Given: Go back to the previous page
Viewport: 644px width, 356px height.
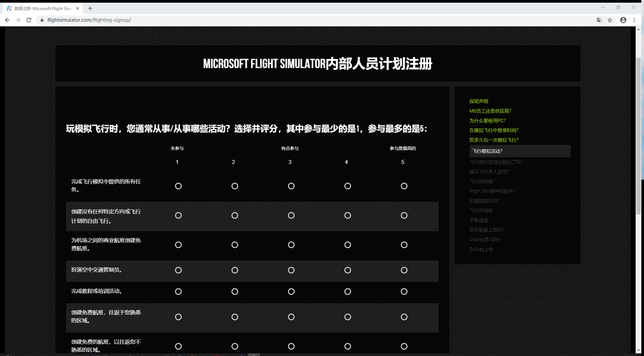Looking at the screenshot, I should (7, 20).
